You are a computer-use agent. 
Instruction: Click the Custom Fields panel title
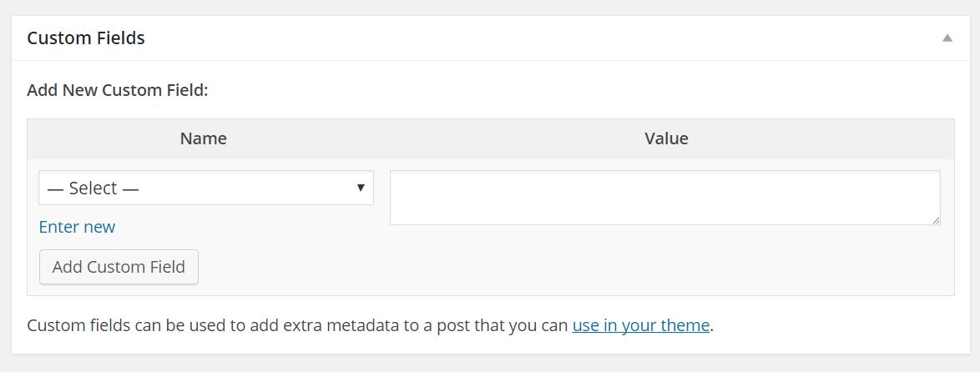pos(86,38)
